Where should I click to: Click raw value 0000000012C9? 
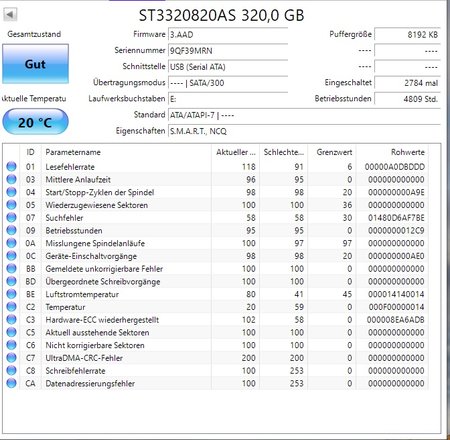click(x=396, y=230)
